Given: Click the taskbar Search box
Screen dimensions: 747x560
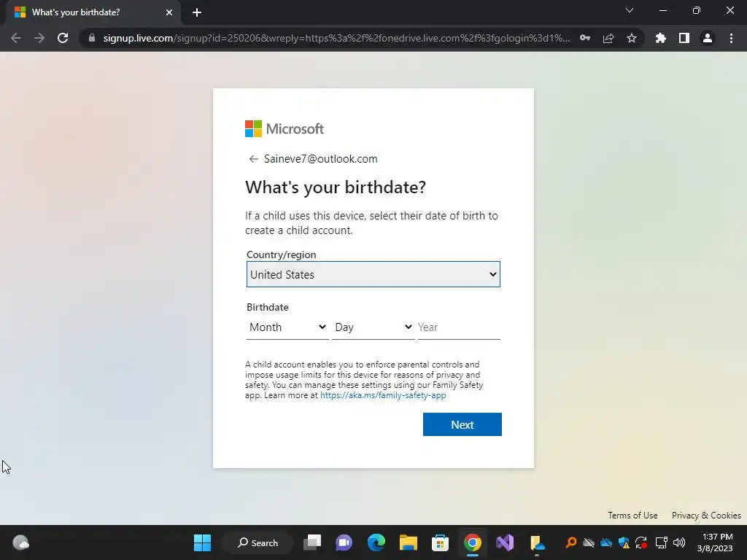Looking at the screenshot, I should [x=258, y=542].
